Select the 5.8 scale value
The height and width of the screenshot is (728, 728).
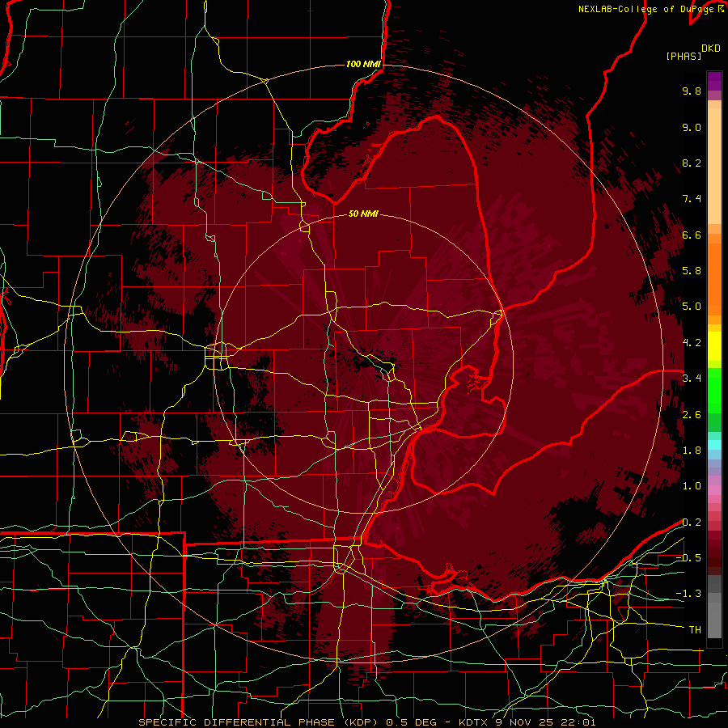(x=692, y=271)
